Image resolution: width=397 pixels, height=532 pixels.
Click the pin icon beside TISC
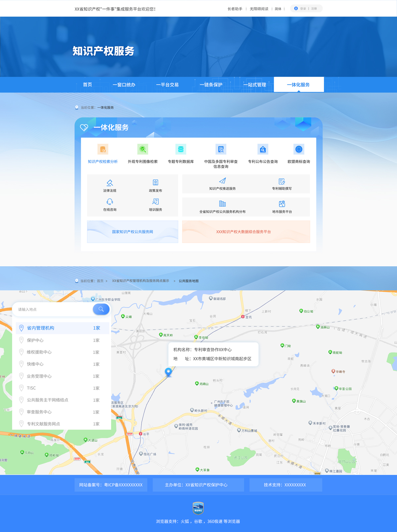(21, 388)
